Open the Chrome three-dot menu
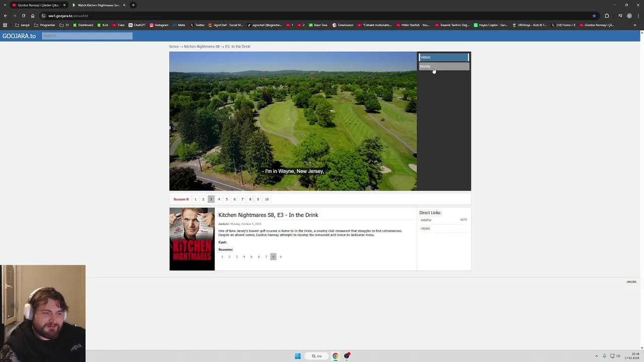The height and width of the screenshot is (362, 644). pos(638,16)
